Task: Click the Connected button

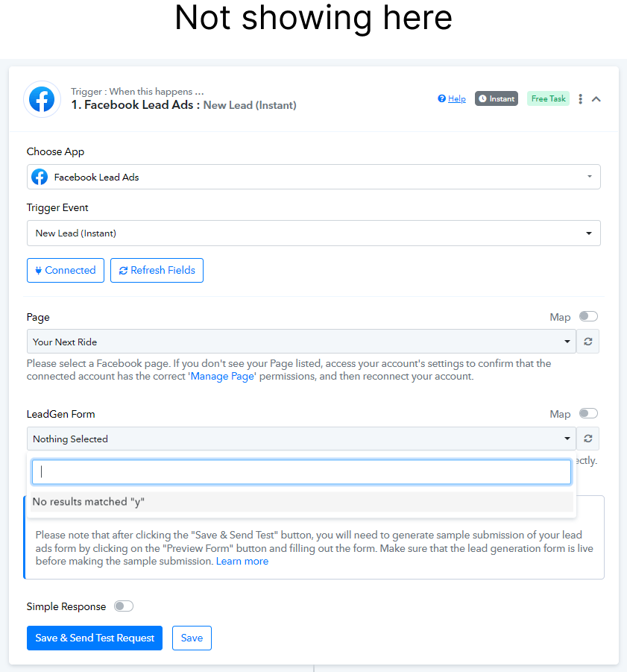Action: tap(66, 271)
